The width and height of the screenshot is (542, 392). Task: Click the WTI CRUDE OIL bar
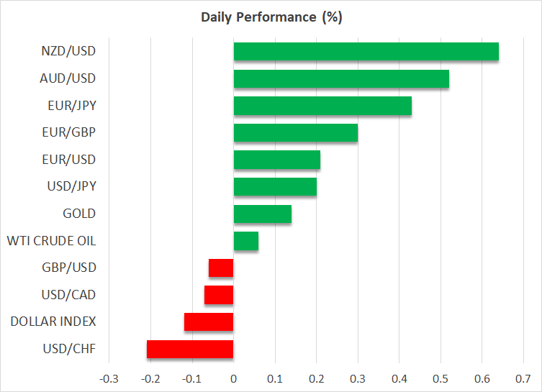point(245,241)
